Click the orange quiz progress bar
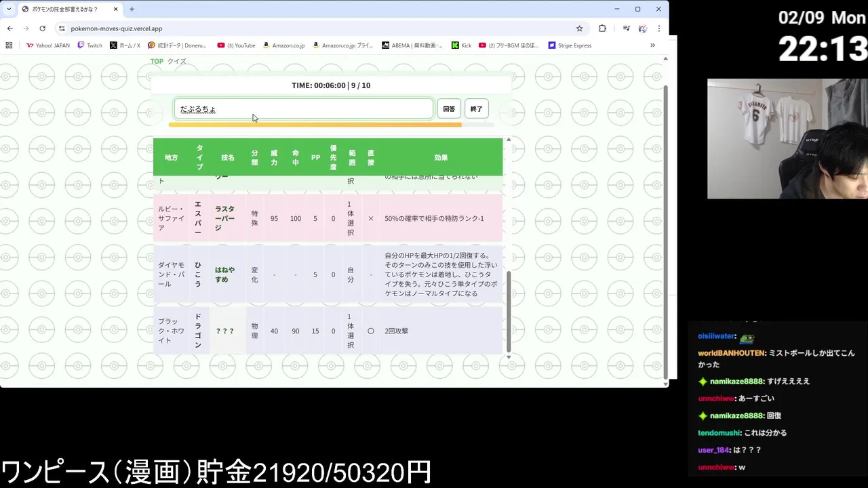 pyautogui.click(x=315, y=125)
